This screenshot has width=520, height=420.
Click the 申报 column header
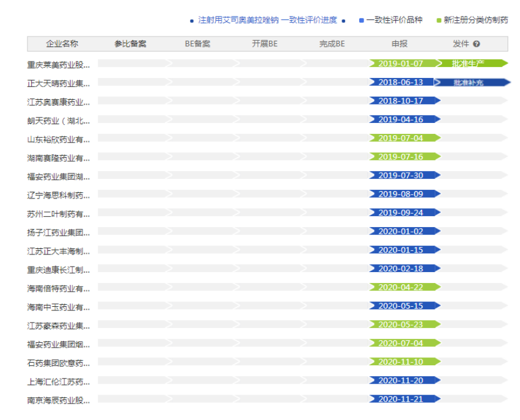(x=399, y=44)
